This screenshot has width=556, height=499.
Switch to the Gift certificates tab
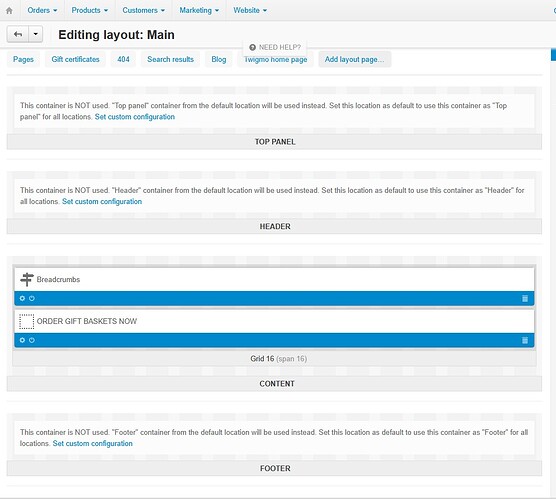click(x=75, y=59)
